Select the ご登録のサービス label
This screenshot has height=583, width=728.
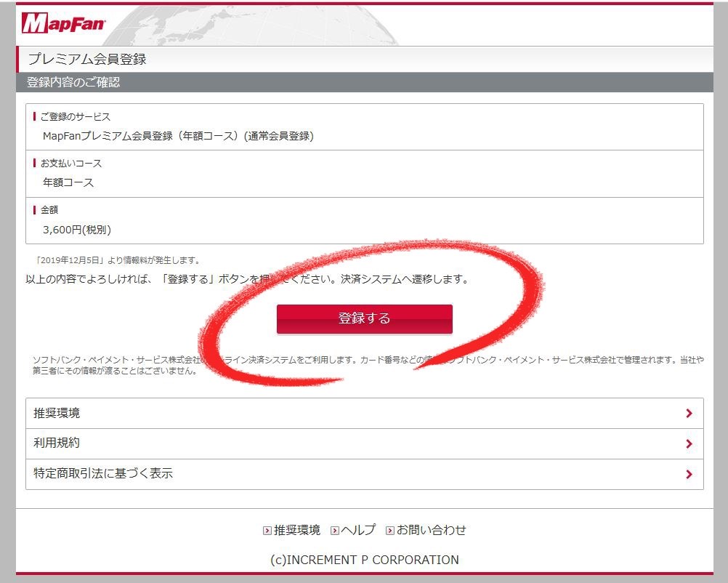[x=76, y=116]
